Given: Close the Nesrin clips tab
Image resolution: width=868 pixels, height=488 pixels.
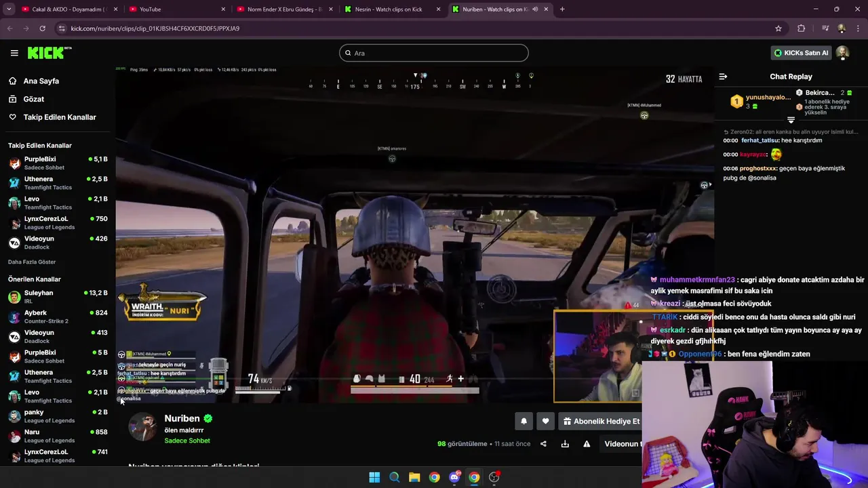Looking at the screenshot, I should [439, 9].
